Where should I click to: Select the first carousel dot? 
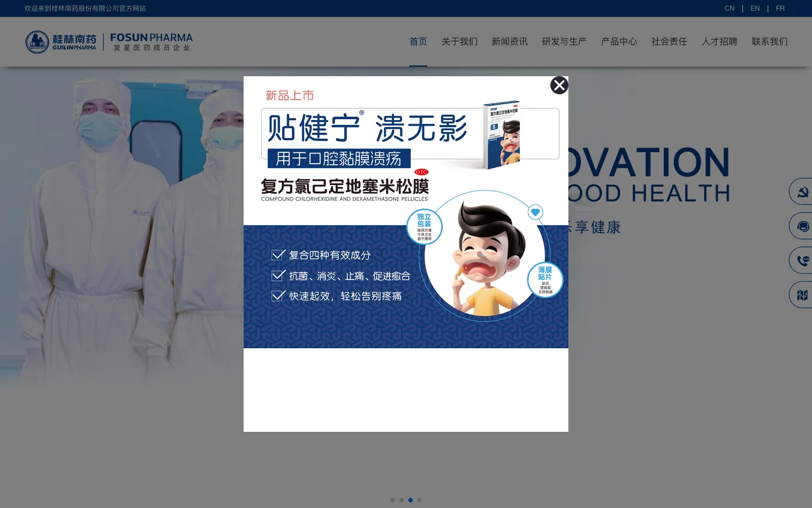click(392, 500)
